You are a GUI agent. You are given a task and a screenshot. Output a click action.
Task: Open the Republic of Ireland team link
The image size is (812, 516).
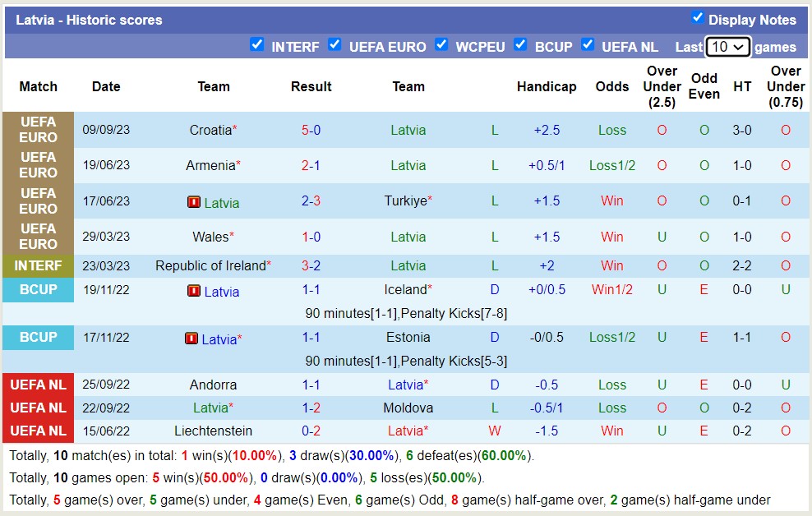(210, 265)
